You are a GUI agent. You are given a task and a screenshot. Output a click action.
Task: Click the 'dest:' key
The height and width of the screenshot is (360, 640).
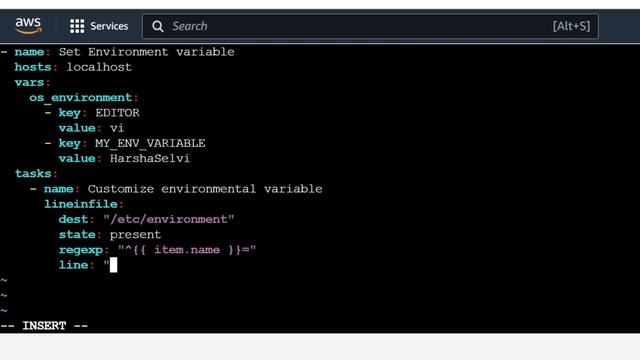pos(76,219)
